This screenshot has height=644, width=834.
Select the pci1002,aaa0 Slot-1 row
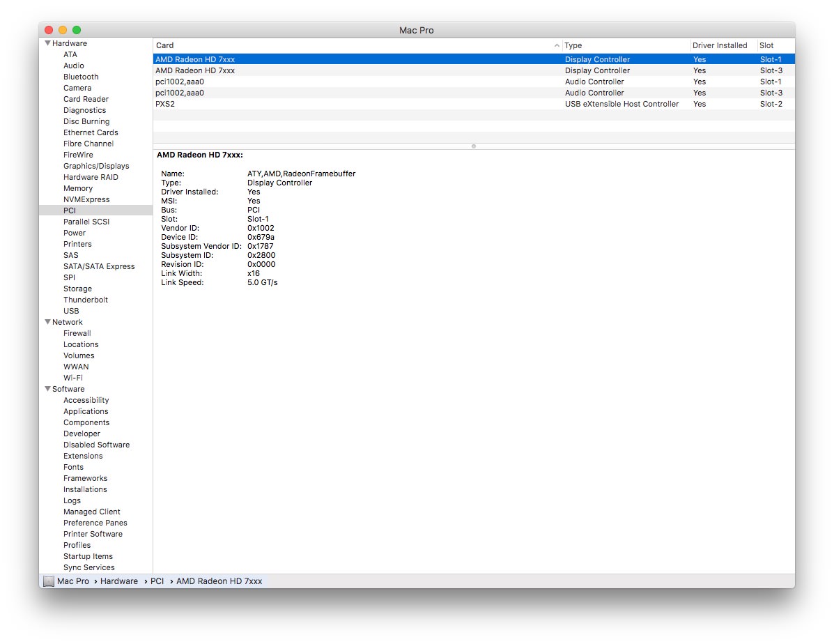(x=474, y=82)
